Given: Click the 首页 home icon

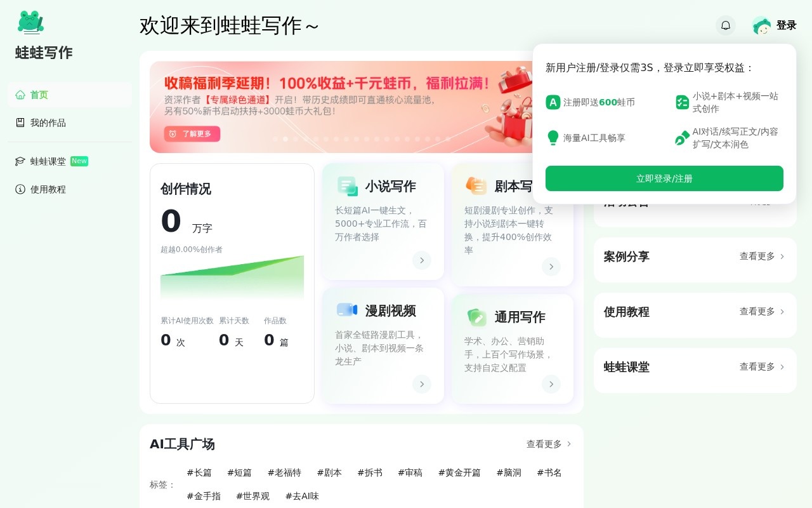Looking at the screenshot, I should tap(20, 95).
